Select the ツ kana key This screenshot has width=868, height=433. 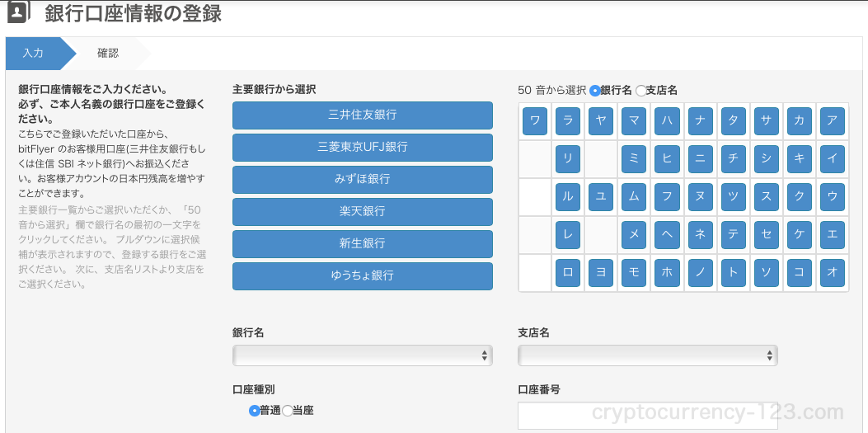pyautogui.click(x=734, y=197)
